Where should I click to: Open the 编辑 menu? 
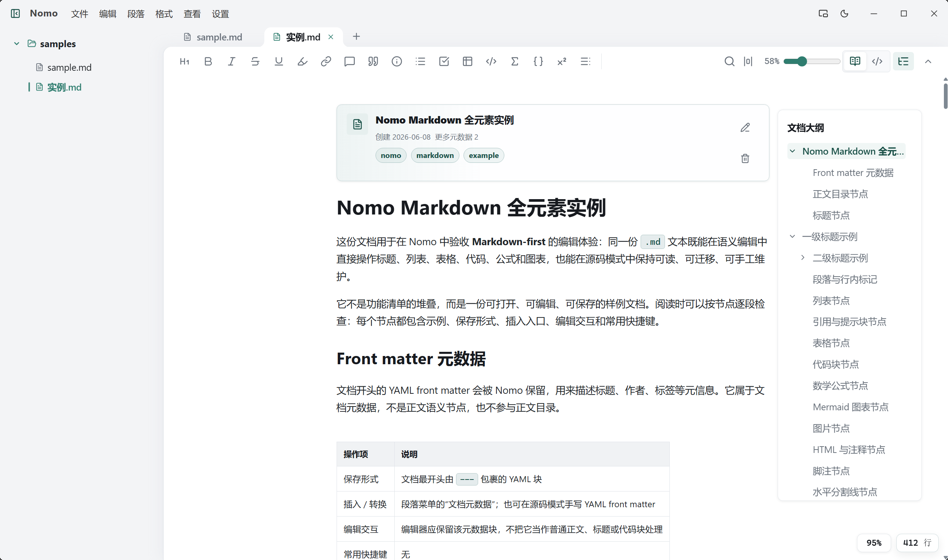(107, 14)
